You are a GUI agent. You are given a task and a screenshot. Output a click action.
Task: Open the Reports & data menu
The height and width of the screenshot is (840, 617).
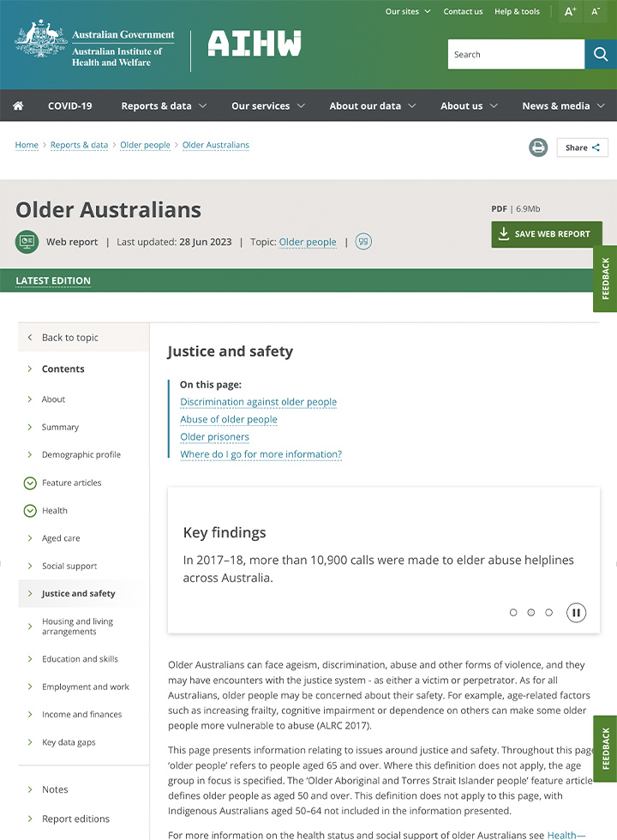coord(164,106)
